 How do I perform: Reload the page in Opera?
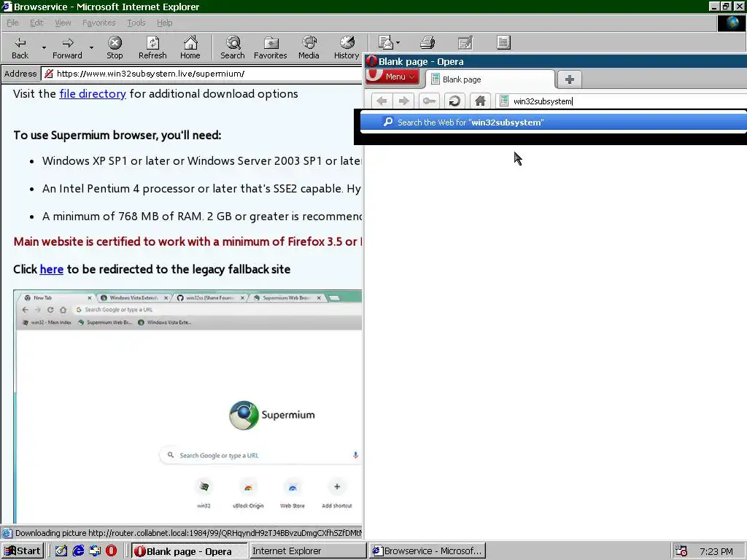(454, 101)
